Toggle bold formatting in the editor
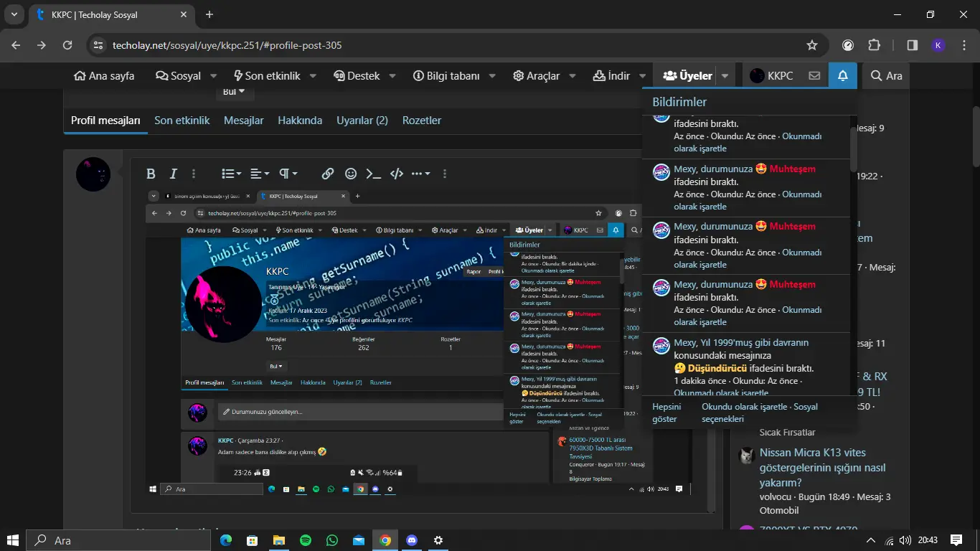 [x=151, y=174]
